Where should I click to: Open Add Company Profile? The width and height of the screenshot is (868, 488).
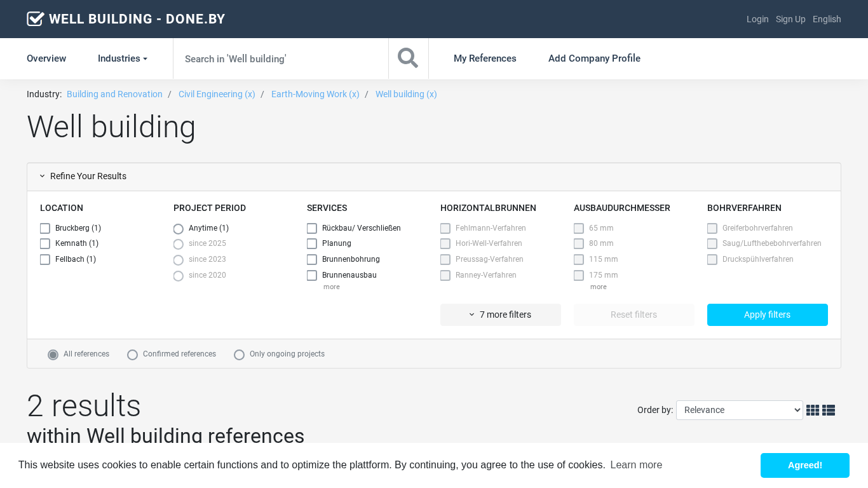tap(594, 58)
